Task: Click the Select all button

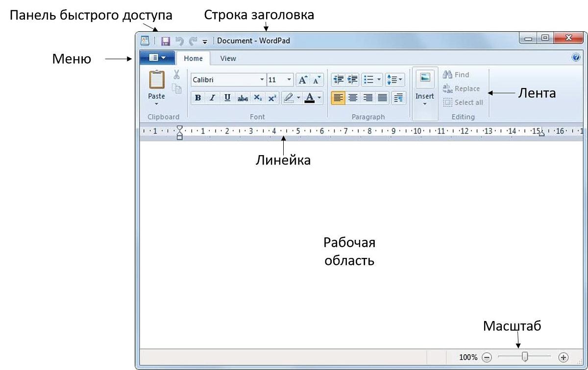Action: [x=463, y=102]
